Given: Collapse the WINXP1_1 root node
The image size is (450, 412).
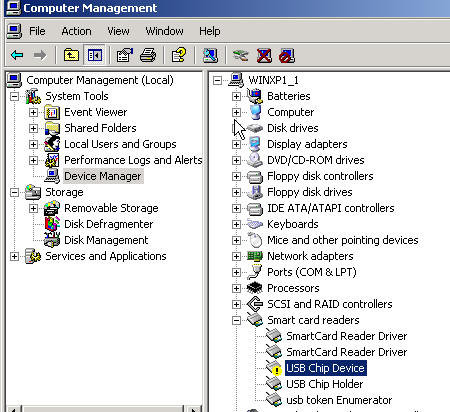Looking at the screenshot, I should click(217, 80).
